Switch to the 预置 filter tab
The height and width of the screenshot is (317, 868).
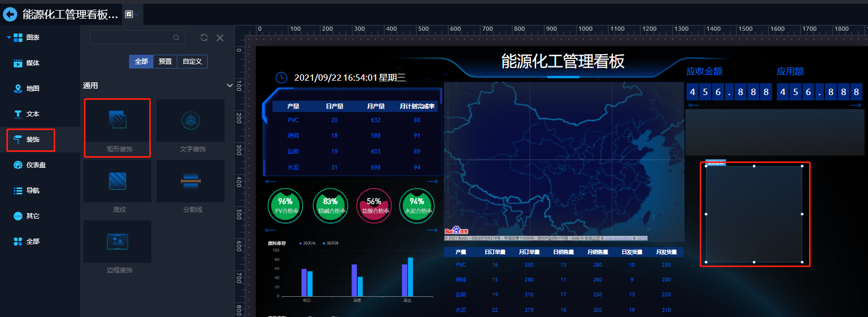pyautogui.click(x=165, y=62)
